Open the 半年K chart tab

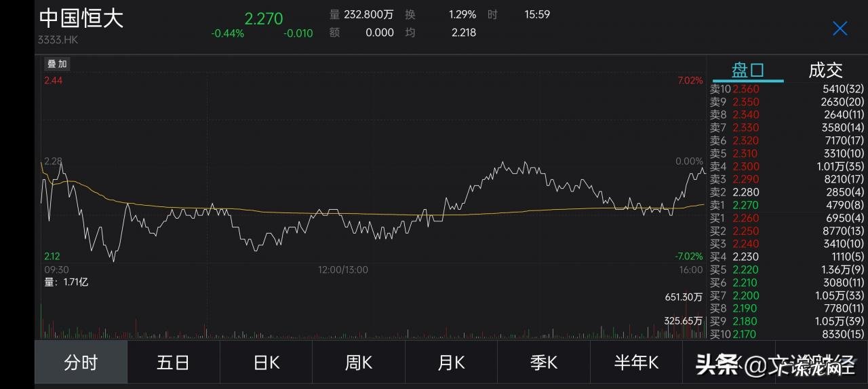636,363
